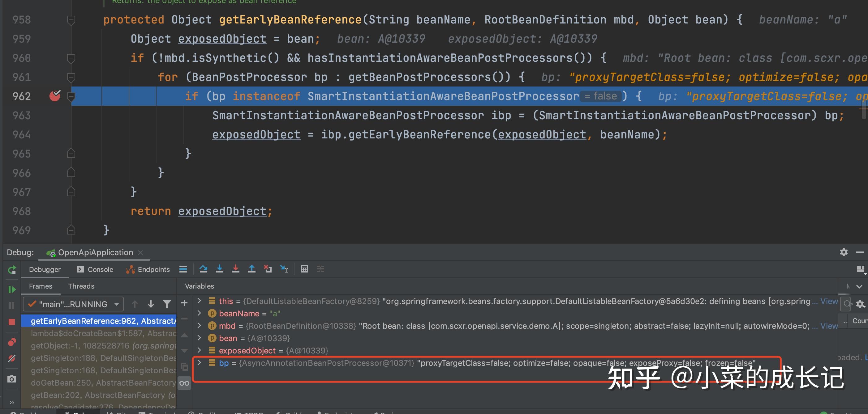Open View Breakpoints double red circles

[12, 342]
